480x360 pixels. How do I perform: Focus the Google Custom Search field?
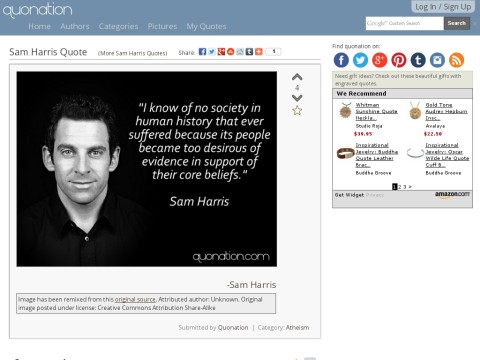(405, 23)
